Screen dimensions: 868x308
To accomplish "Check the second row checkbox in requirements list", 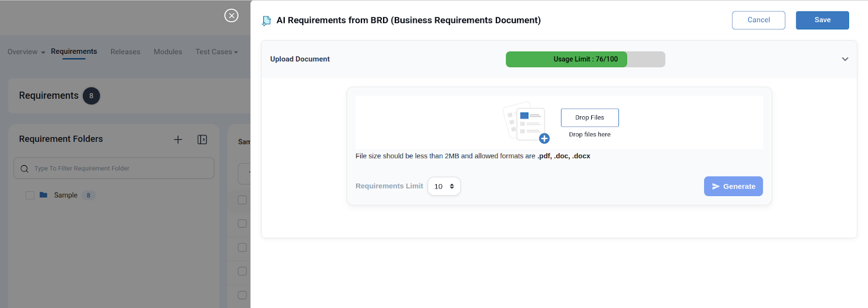I will coord(242,224).
